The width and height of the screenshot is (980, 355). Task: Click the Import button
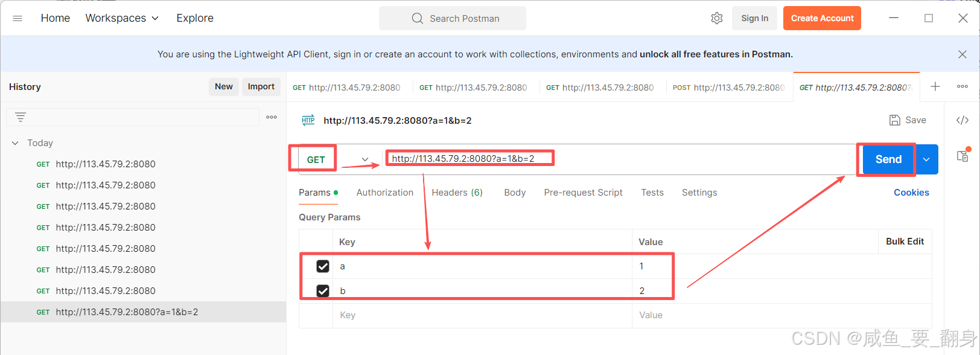point(261,86)
